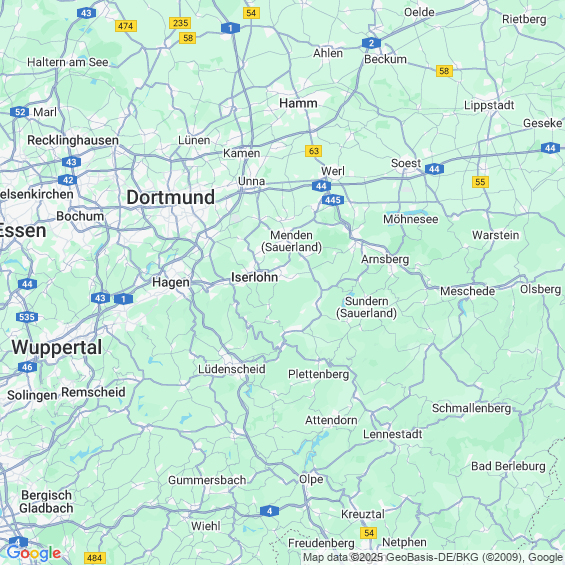Screen dimensions: 565x565
Task: Click the Google logo
Action: tap(34, 553)
